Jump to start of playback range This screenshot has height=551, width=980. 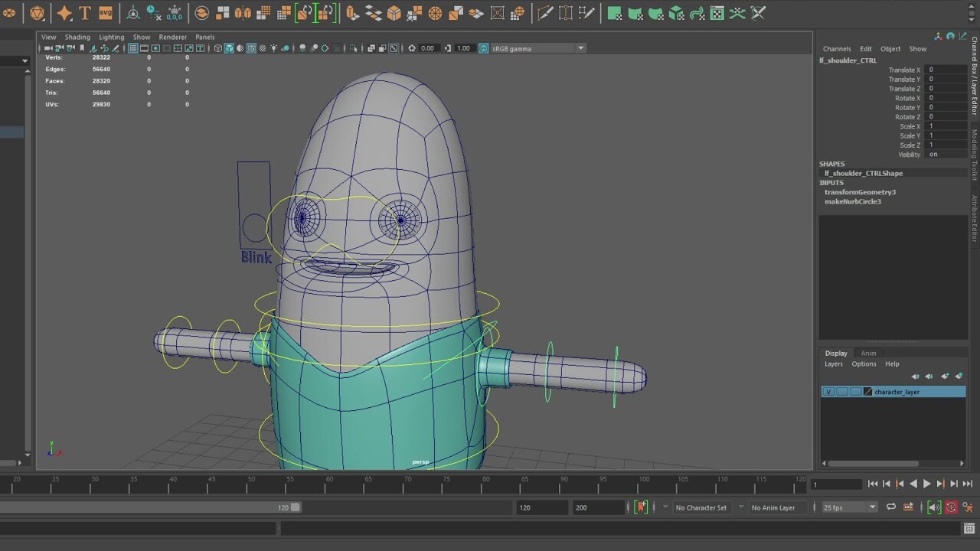tap(873, 483)
